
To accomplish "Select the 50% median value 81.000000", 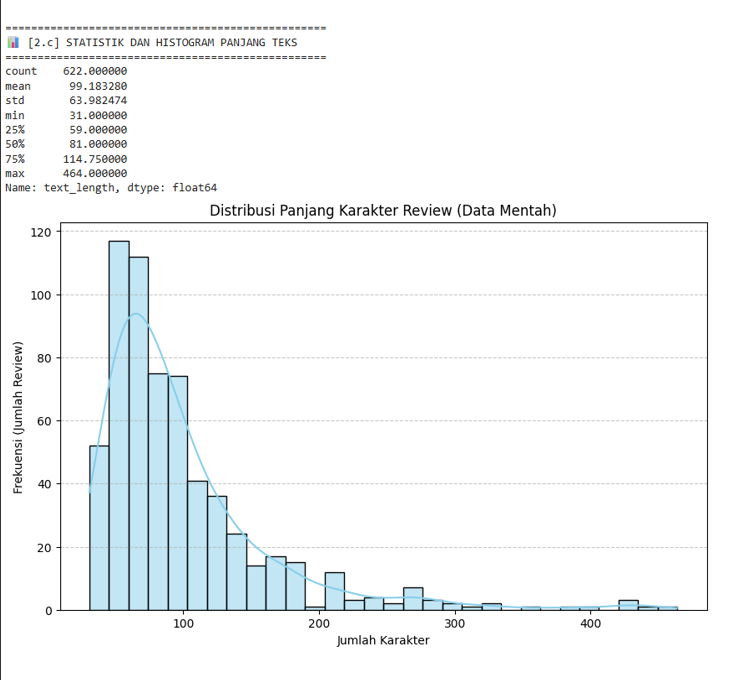I will click(x=98, y=144).
